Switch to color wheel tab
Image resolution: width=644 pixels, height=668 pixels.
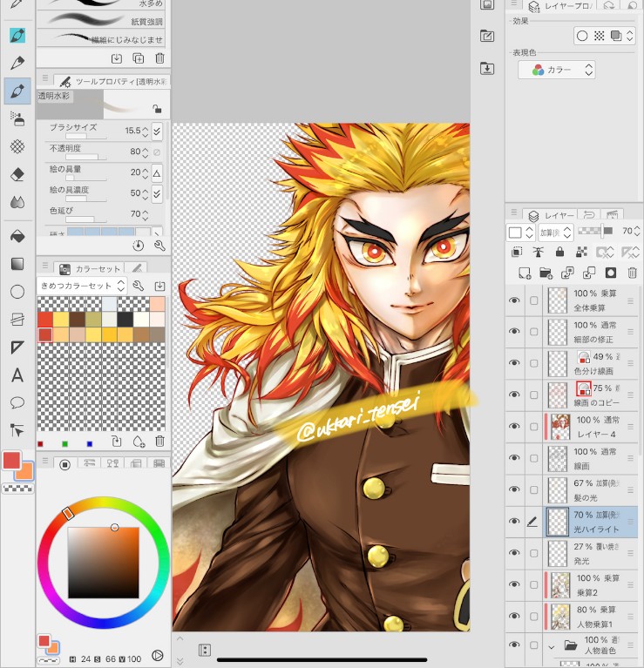coord(64,464)
